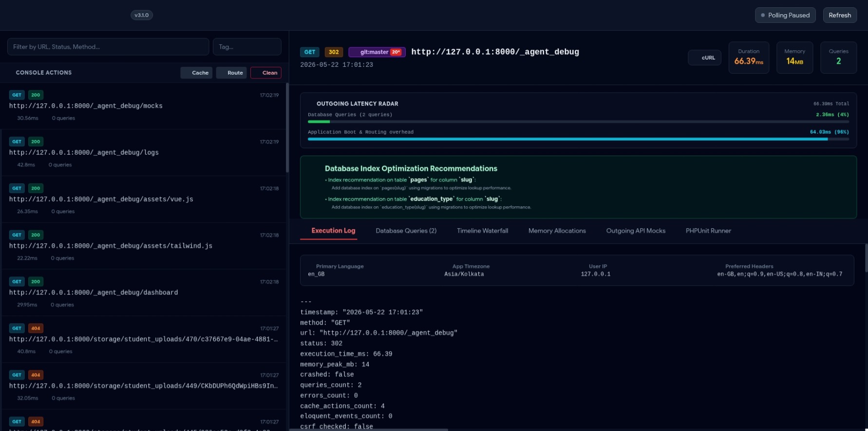Click the Database Index Optimization Recommendations heading

tap(411, 169)
